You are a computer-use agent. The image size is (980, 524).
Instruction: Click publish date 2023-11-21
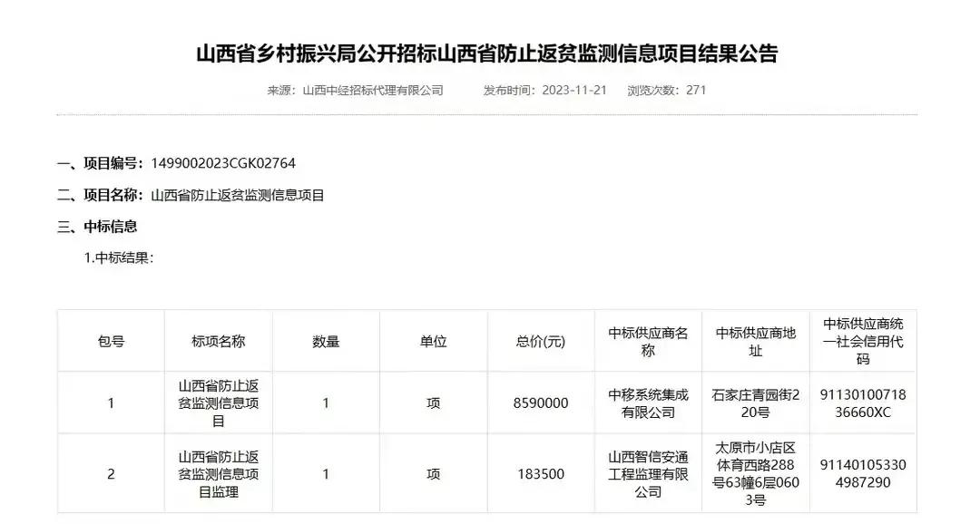pos(573,91)
